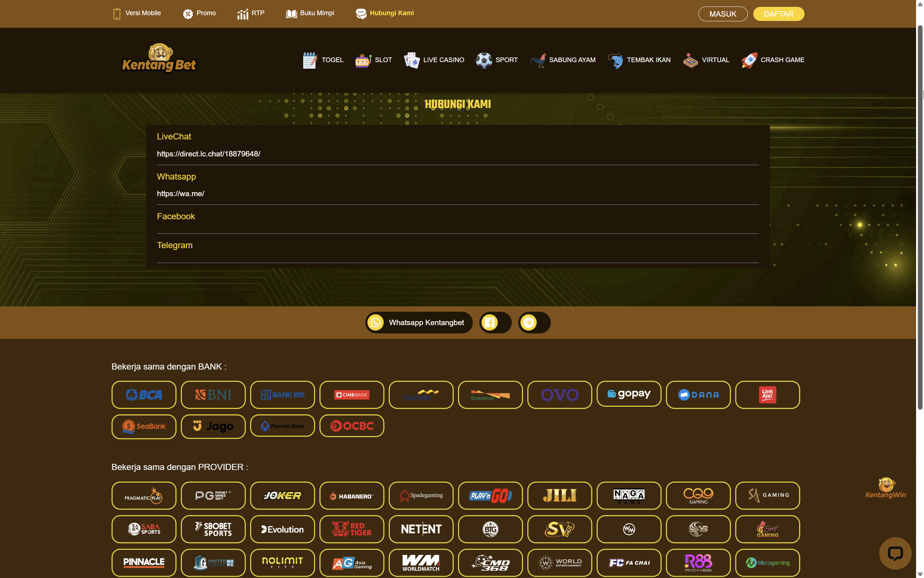Select the SLOT game category
This screenshot has height=578, width=924.
pyautogui.click(x=374, y=60)
